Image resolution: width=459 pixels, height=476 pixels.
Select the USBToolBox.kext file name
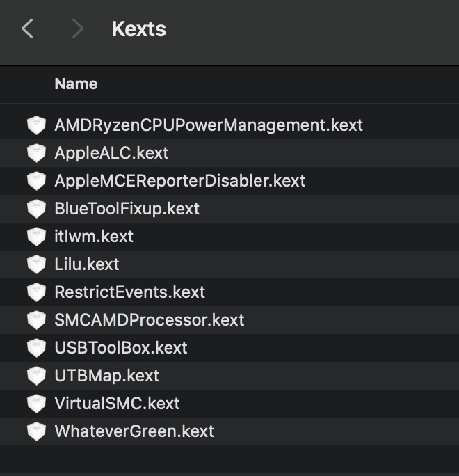click(x=120, y=348)
